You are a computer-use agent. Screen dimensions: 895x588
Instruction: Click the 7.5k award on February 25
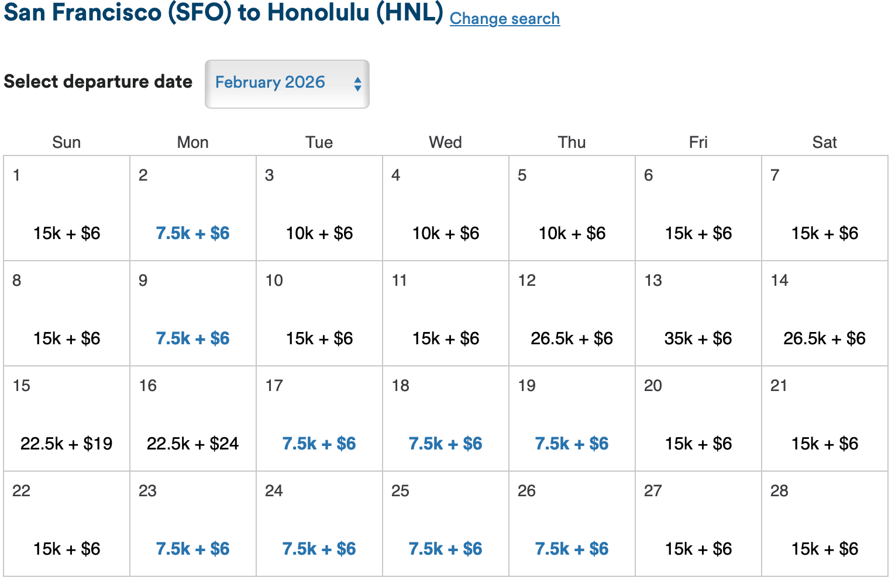(x=445, y=549)
